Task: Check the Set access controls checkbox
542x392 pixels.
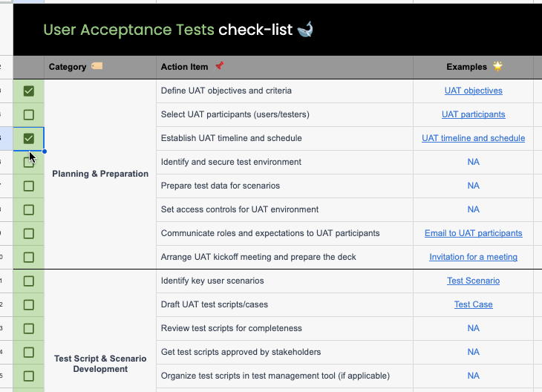Action: coord(29,210)
